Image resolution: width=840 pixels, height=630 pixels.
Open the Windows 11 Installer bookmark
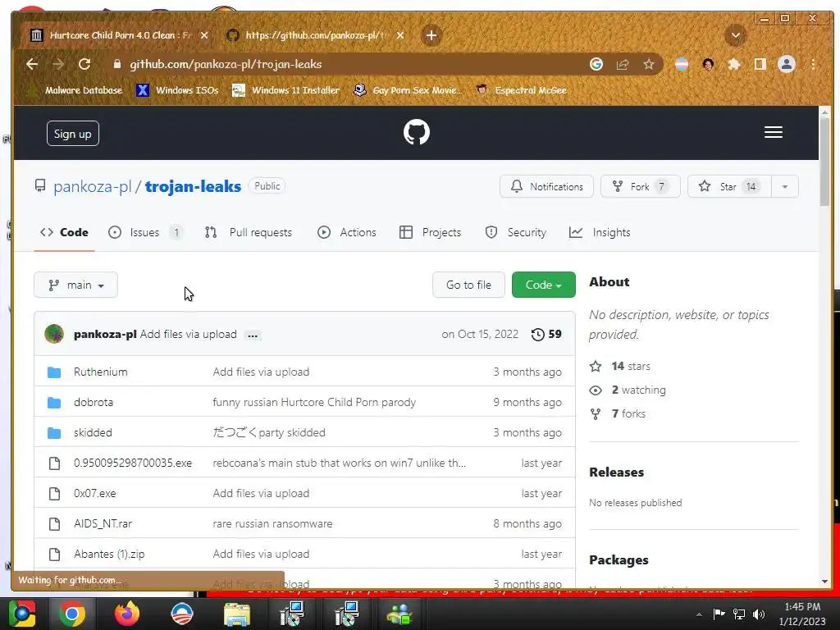pos(286,90)
